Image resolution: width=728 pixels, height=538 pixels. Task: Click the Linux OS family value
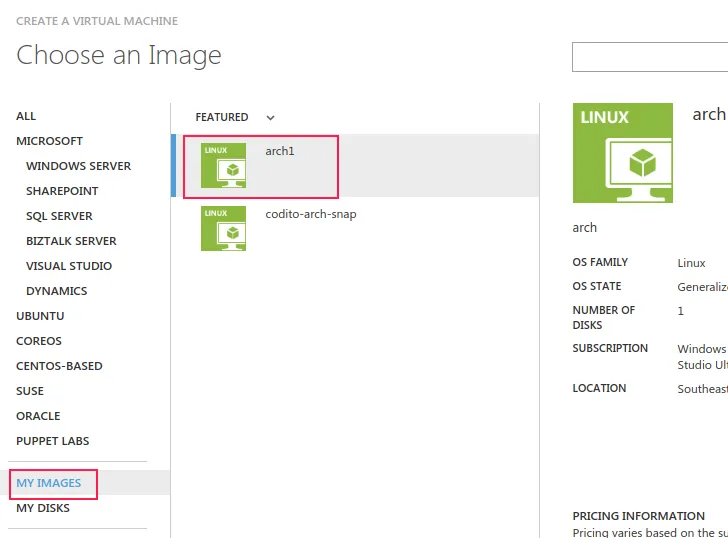pyautogui.click(x=691, y=263)
